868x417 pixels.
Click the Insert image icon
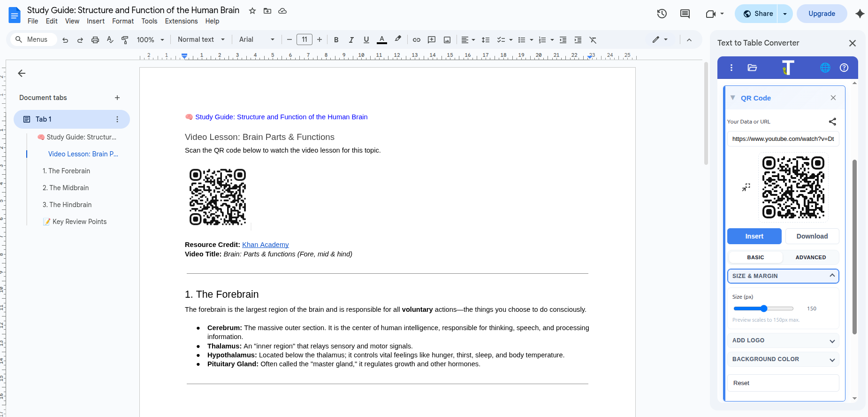pos(447,40)
